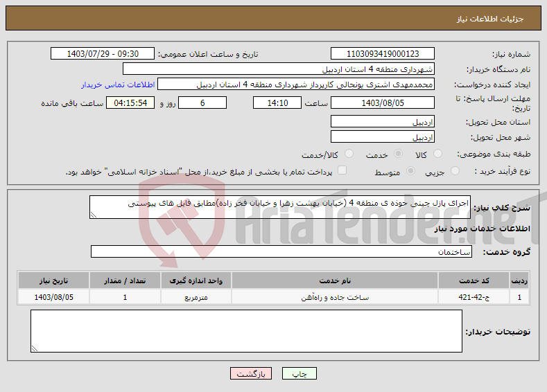Click the ردیف column header
547x392 pixels.
point(519,280)
